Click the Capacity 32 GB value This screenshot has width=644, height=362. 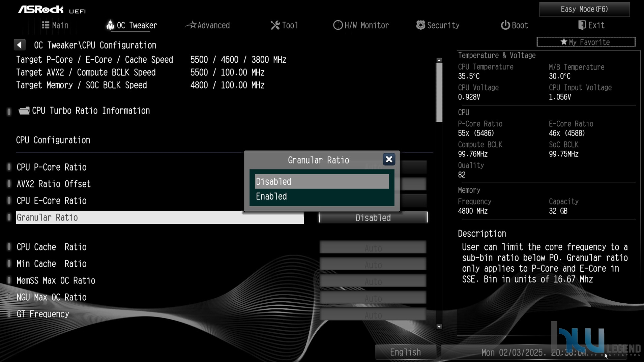[x=558, y=211]
